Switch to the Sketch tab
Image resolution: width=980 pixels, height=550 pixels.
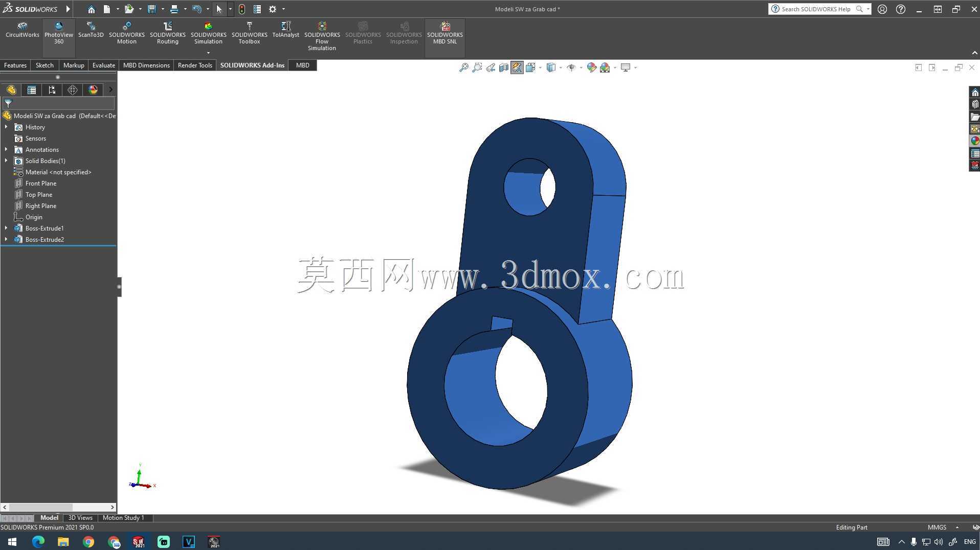click(x=44, y=65)
